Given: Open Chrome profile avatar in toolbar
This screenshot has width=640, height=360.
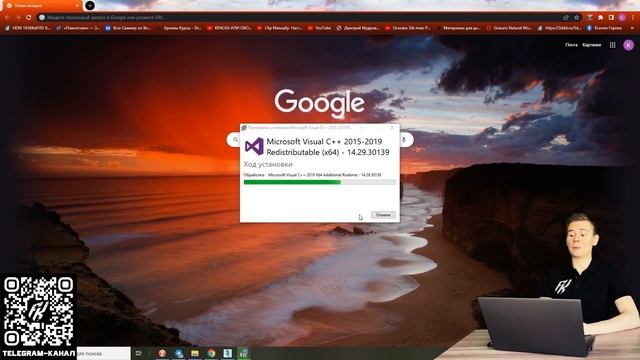Looking at the screenshot, I should click(x=622, y=18).
